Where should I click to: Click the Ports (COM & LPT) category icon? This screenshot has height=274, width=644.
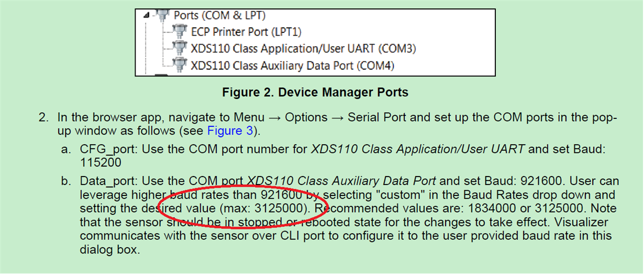[163, 14]
